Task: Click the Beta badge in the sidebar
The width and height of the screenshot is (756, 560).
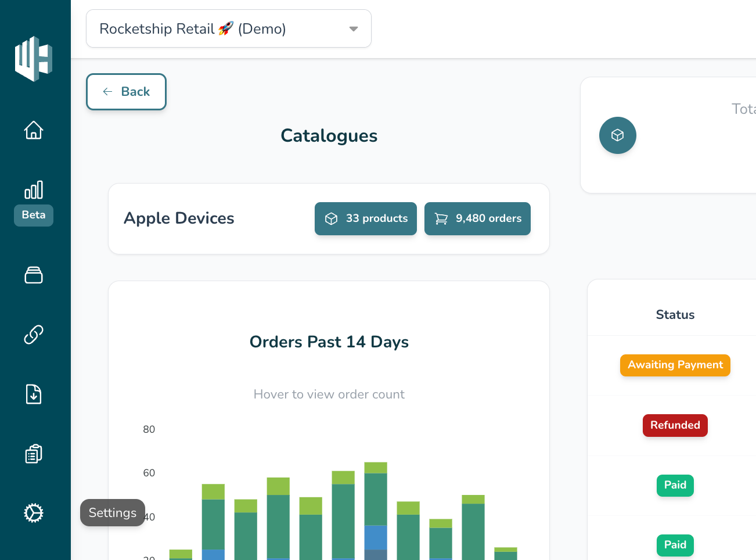Action: (34, 215)
